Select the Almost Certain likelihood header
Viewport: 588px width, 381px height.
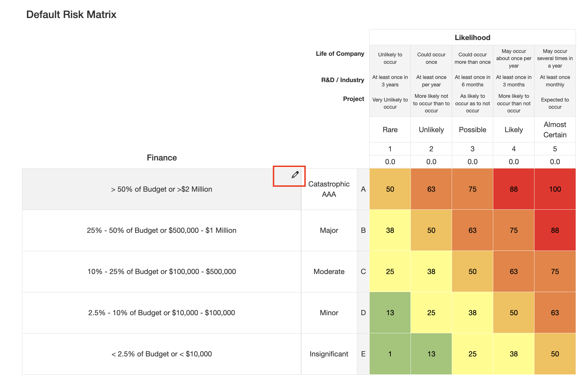(555, 130)
